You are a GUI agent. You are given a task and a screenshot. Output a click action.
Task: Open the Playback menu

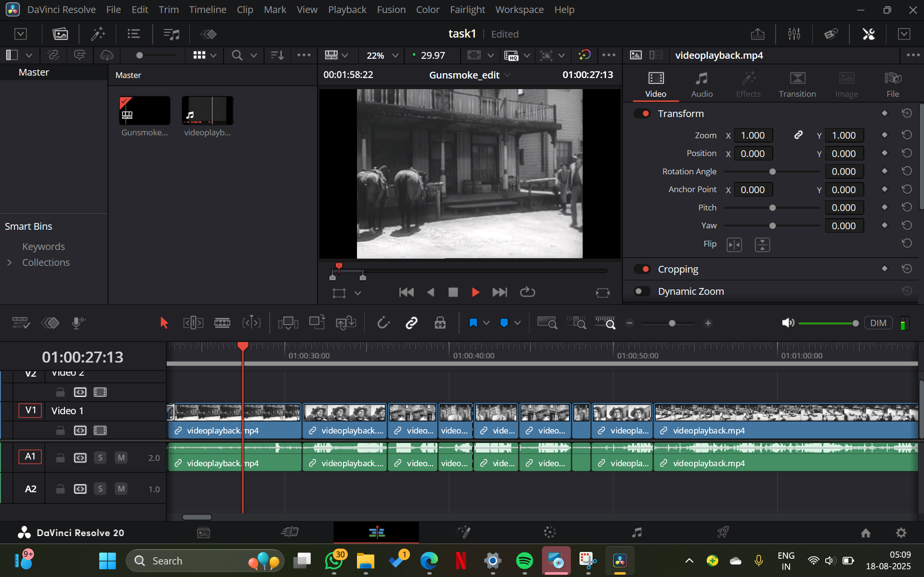tap(347, 10)
